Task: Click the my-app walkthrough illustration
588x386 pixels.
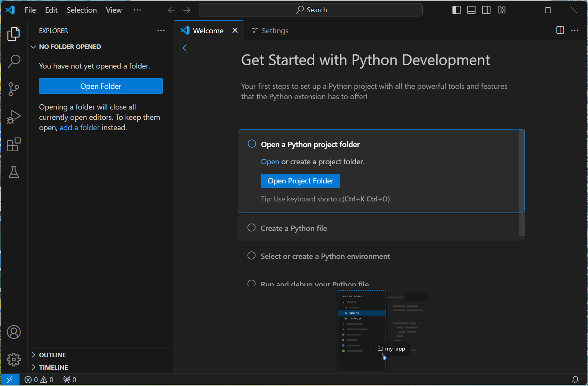Action: click(x=382, y=329)
